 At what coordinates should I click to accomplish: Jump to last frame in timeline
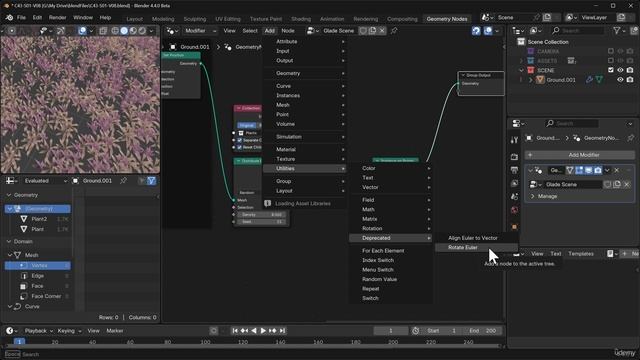click(x=282, y=331)
